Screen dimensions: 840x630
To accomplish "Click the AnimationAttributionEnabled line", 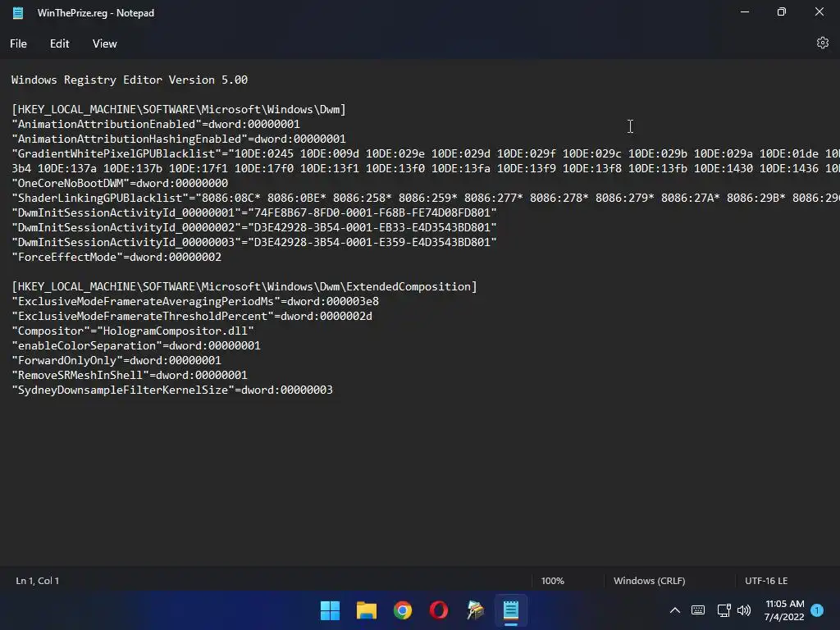I will [156, 125].
